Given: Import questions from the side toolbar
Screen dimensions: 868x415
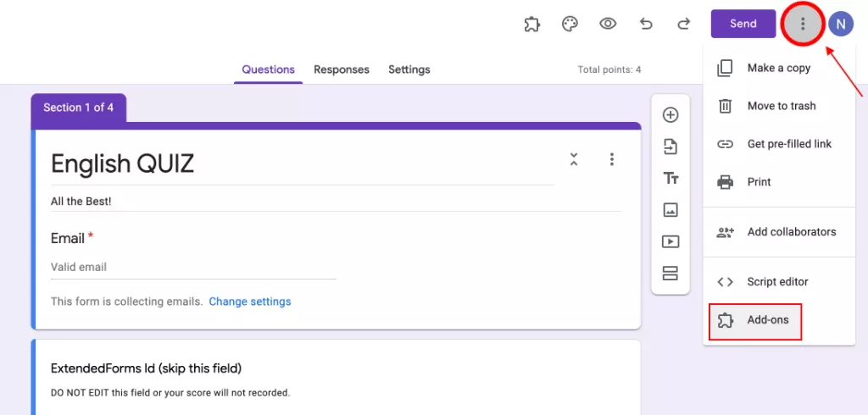Looking at the screenshot, I should [x=670, y=147].
